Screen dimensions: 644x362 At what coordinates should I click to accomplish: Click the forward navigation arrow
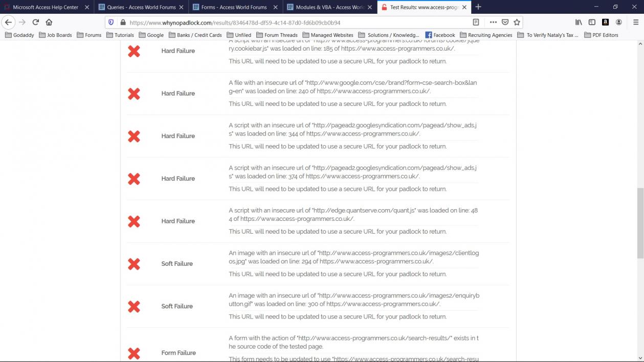tap(22, 22)
